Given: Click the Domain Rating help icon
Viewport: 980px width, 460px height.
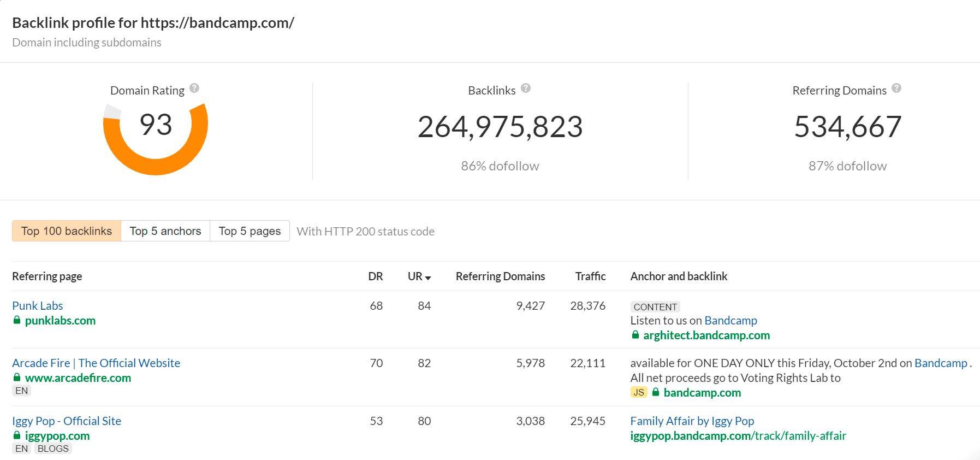Looking at the screenshot, I should point(194,88).
